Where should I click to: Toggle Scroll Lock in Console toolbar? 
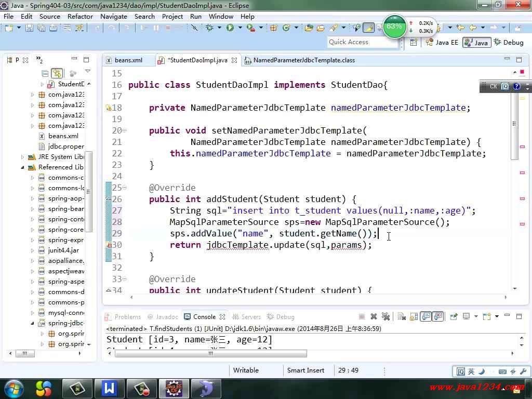[x=414, y=316]
